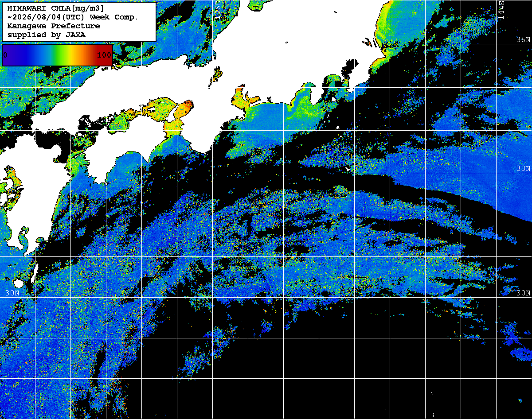Click the left-side 30N latitude label
This screenshot has width=532, height=419.
coord(12,293)
